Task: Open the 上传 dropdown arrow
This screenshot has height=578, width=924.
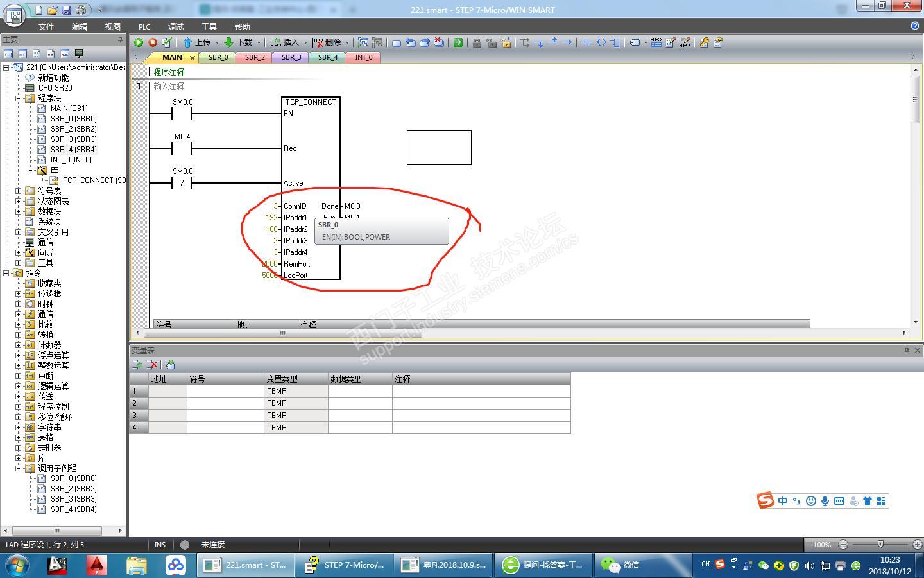Action: [217, 42]
